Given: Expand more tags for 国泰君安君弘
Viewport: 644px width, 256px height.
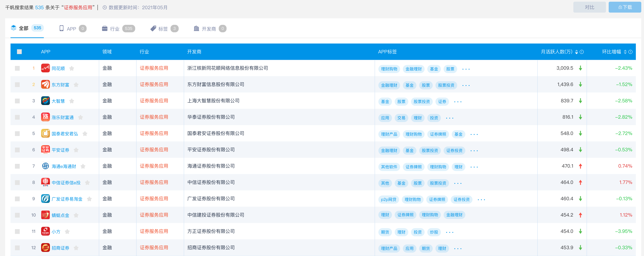Looking at the screenshot, I should click(474, 134).
